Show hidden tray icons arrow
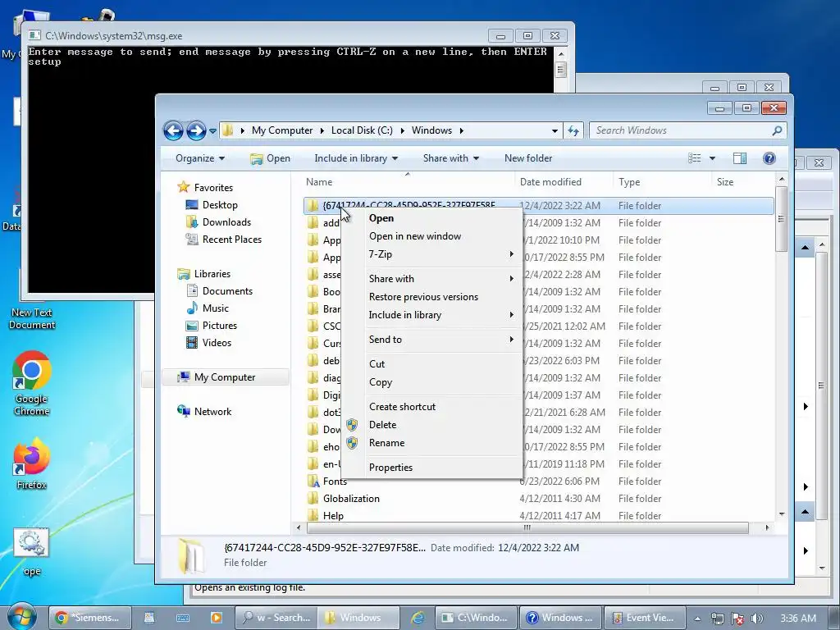Image resolution: width=840 pixels, height=630 pixels. point(697,619)
